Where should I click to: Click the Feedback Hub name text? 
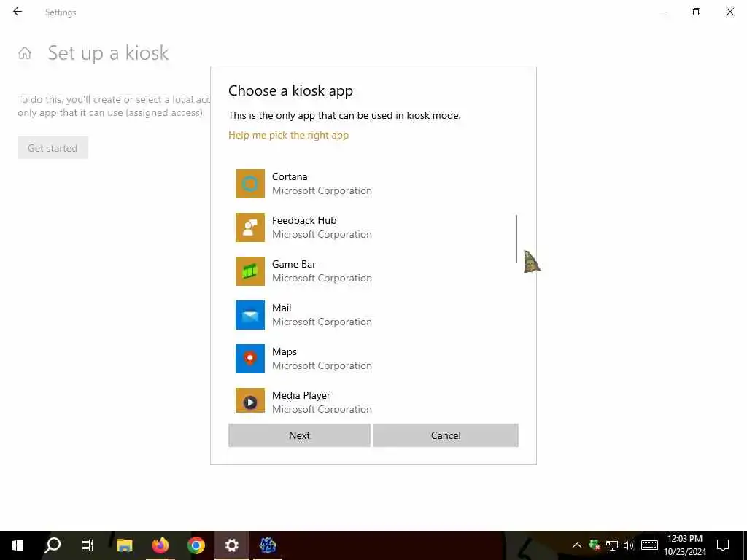point(304,220)
